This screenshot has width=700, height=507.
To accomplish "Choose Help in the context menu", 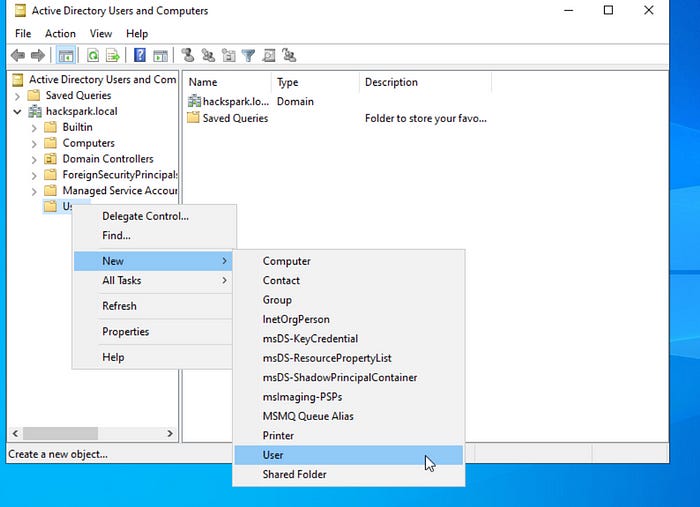I will coord(153,357).
